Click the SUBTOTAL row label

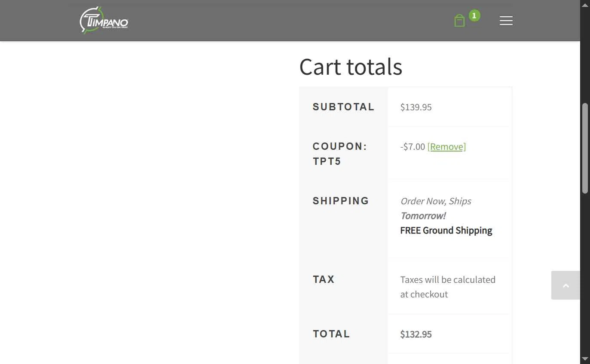click(343, 107)
